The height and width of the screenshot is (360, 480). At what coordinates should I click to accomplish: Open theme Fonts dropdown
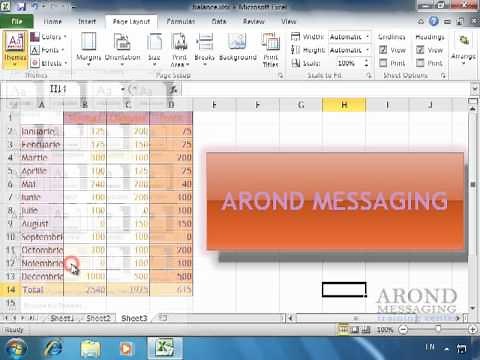(47, 50)
